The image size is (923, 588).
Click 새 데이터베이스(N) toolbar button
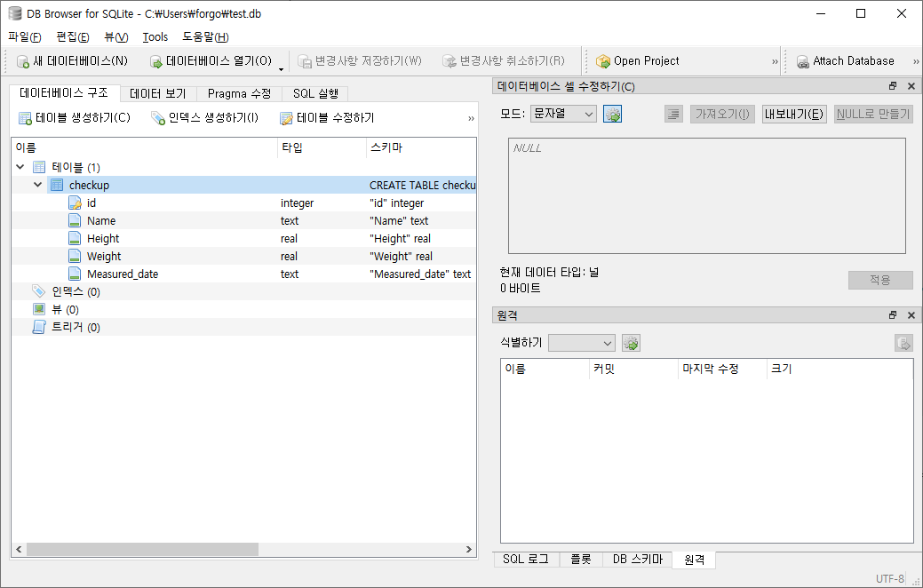[x=72, y=61]
